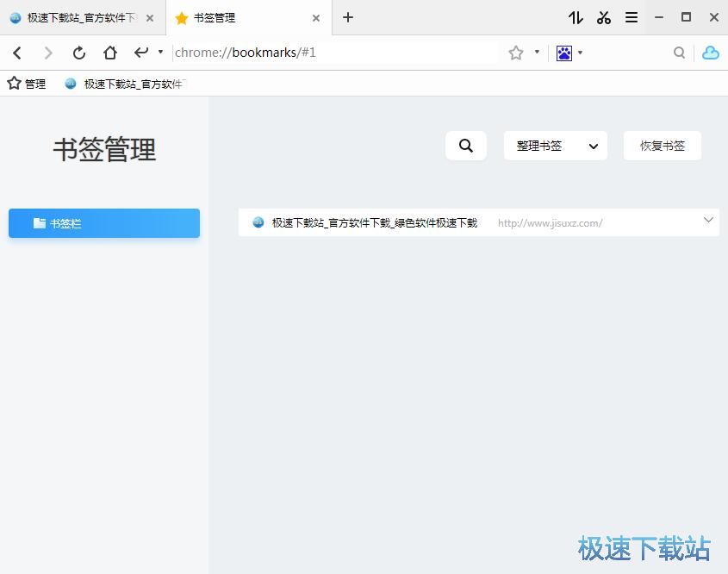Viewport: 728px width, 574px height.
Task: Open the cloud sync icon
Action: (711, 53)
